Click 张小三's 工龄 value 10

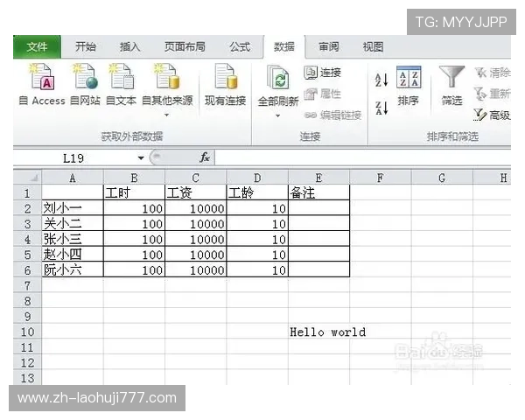257,239
